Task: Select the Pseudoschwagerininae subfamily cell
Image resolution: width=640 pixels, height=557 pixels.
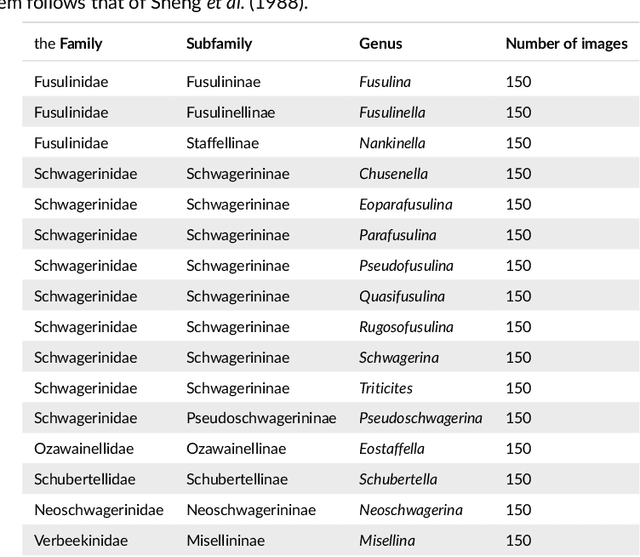Action: (261, 418)
